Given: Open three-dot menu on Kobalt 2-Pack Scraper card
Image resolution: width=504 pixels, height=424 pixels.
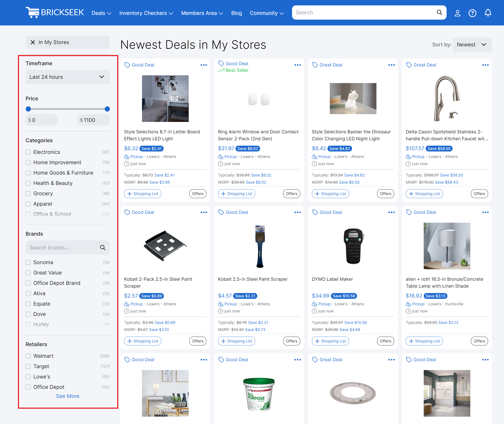Looking at the screenshot, I should [x=204, y=212].
